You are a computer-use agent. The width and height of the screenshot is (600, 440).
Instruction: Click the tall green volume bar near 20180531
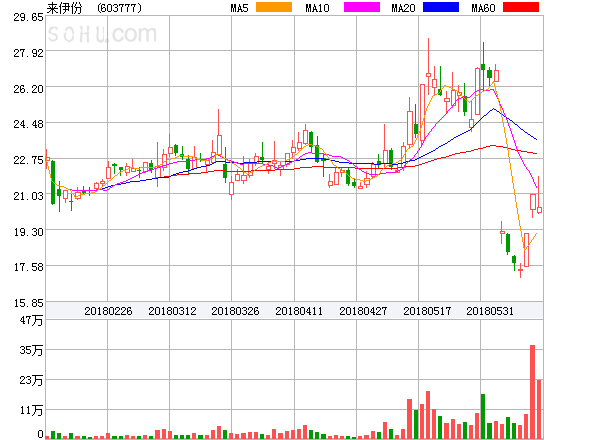coord(483,416)
